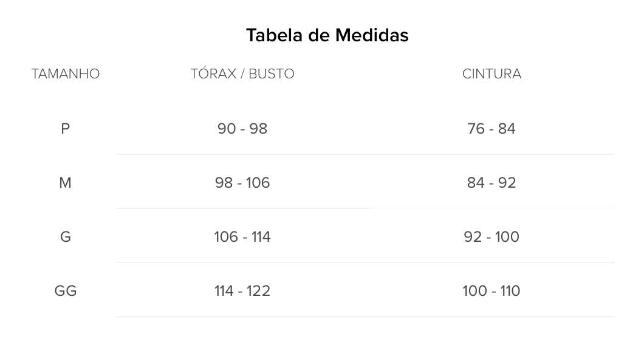Select chest value 90 - 98
Screen dimensions: 644x356
[x=242, y=129]
